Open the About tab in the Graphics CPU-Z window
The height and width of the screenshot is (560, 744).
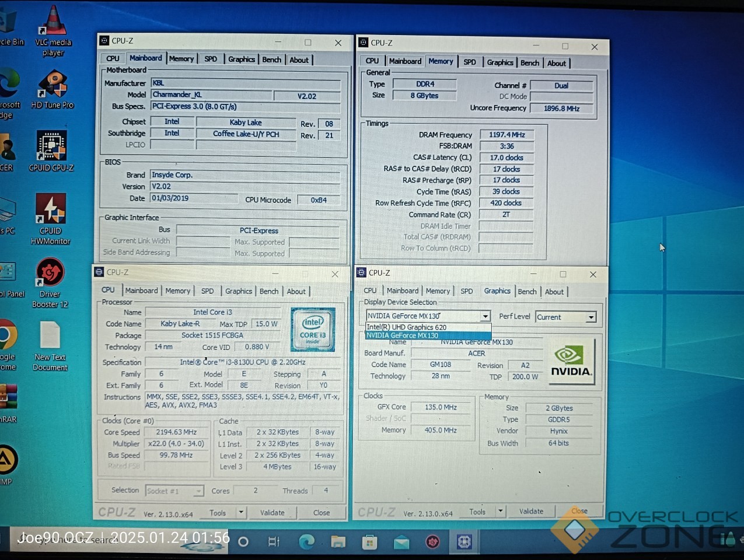point(554,292)
